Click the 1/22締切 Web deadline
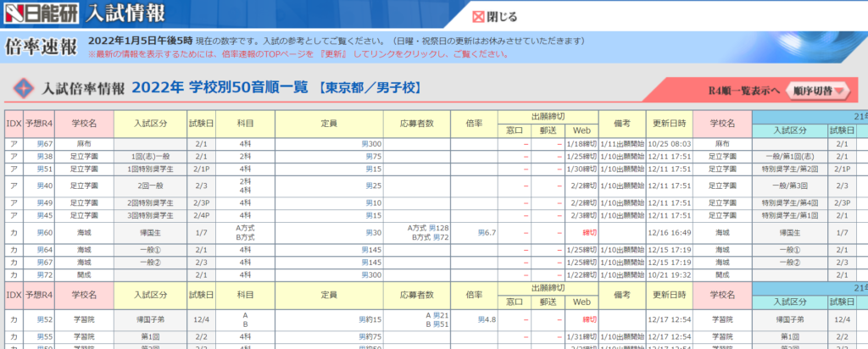The image size is (868, 349). click(581, 274)
